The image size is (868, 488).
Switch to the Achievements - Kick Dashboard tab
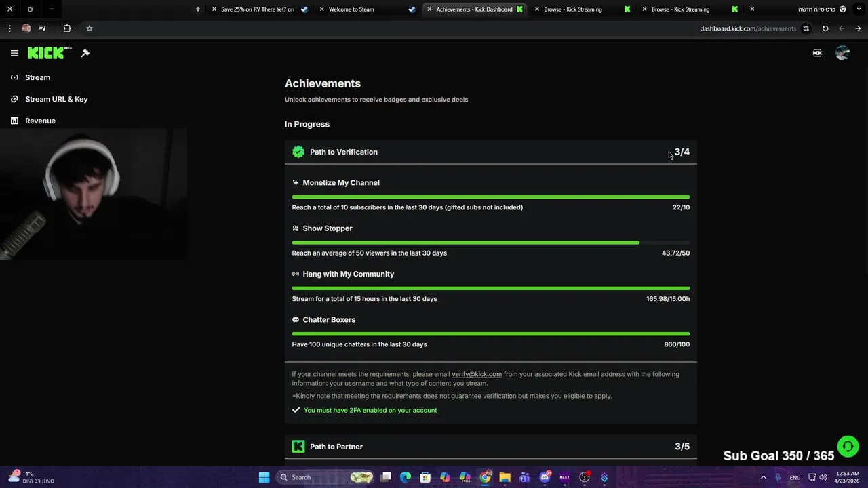(x=474, y=9)
